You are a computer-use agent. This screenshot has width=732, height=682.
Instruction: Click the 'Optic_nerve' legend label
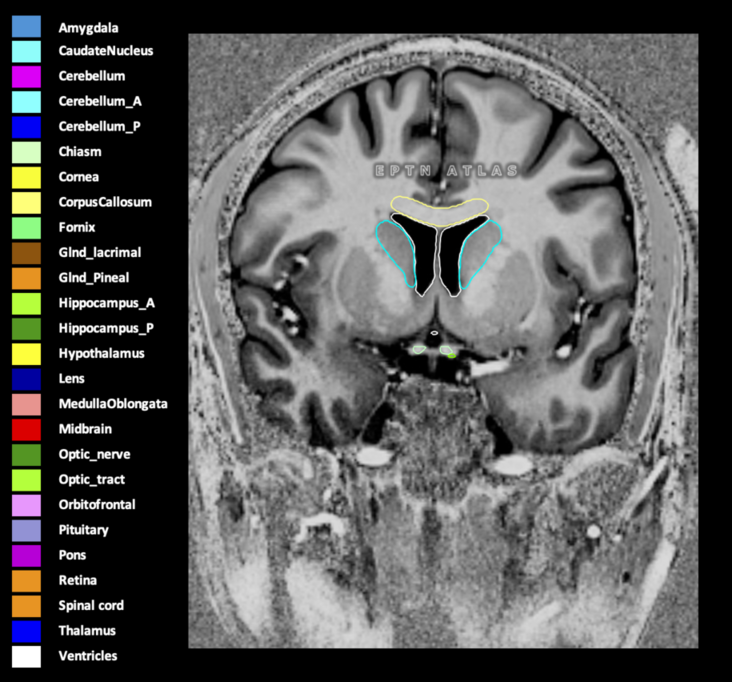pyautogui.click(x=94, y=454)
